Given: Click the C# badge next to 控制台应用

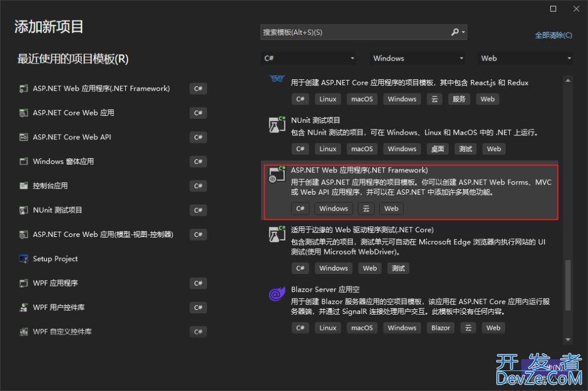Looking at the screenshot, I should [x=198, y=186].
